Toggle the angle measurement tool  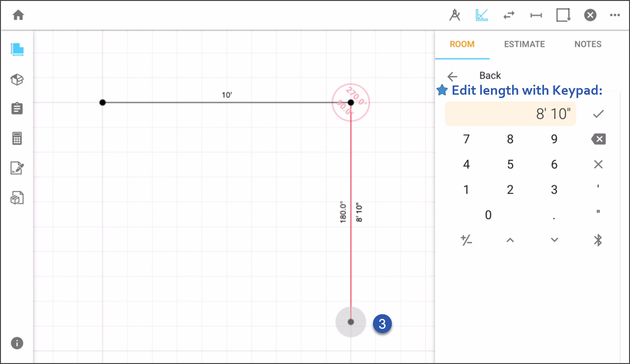tap(482, 15)
